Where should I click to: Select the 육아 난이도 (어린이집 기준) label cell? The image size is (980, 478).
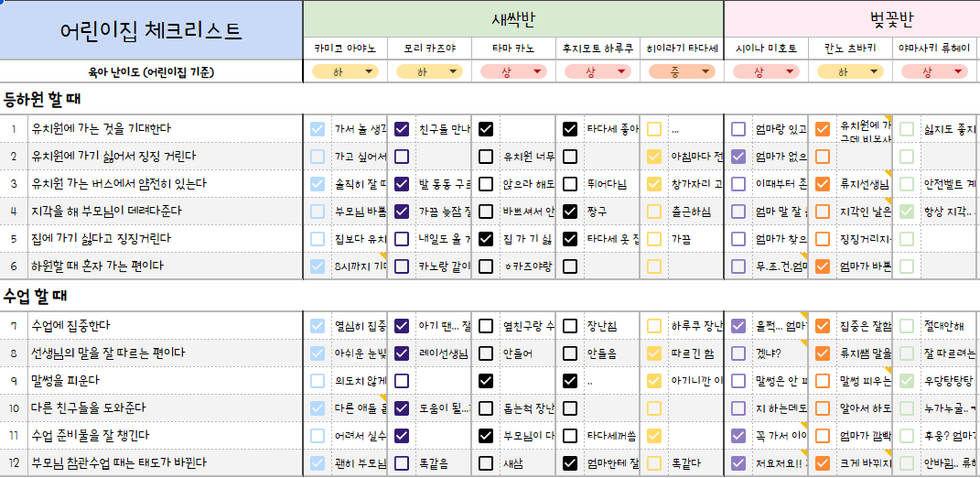pos(151,72)
